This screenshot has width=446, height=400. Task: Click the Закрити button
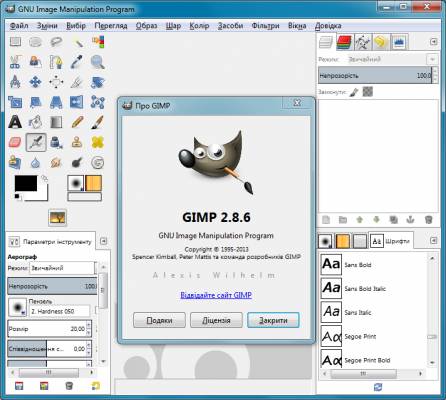pyautogui.click(x=273, y=320)
